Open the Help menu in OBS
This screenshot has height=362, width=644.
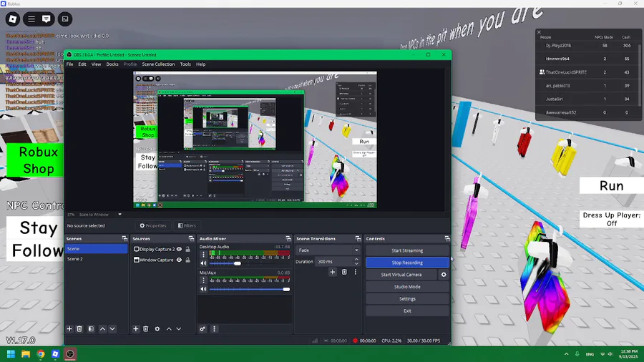pyautogui.click(x=200, y=64)
